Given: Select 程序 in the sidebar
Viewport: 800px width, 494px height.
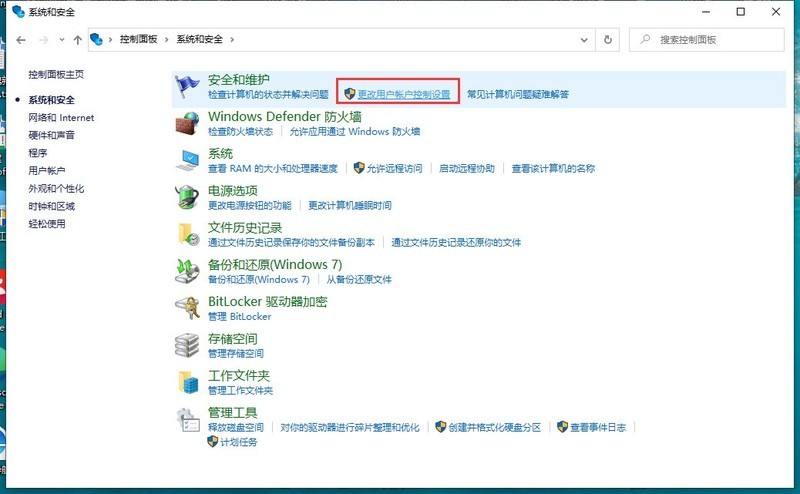Looking at the screenshot, I should pyautogui.click(x=38, y=153).
